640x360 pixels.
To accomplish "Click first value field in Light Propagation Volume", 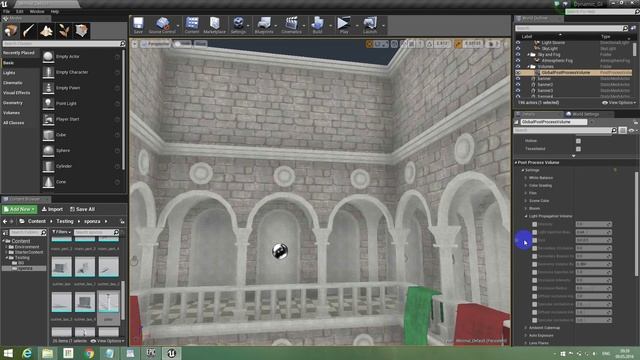I will click(x=593, y=224).
